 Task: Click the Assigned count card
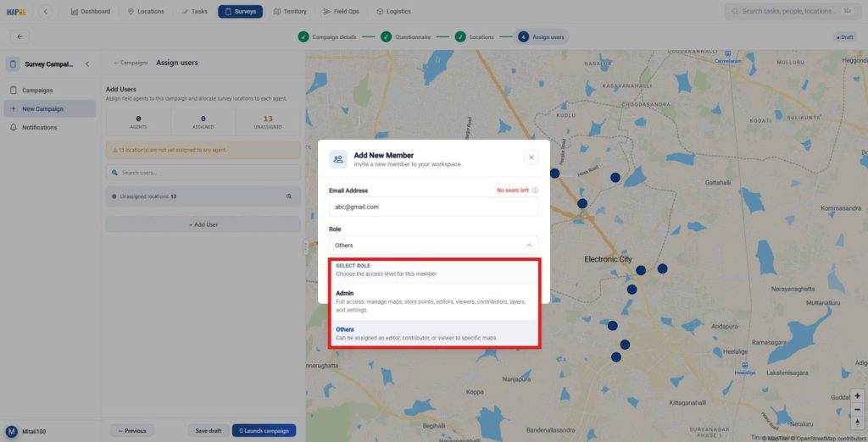[203, 122]
